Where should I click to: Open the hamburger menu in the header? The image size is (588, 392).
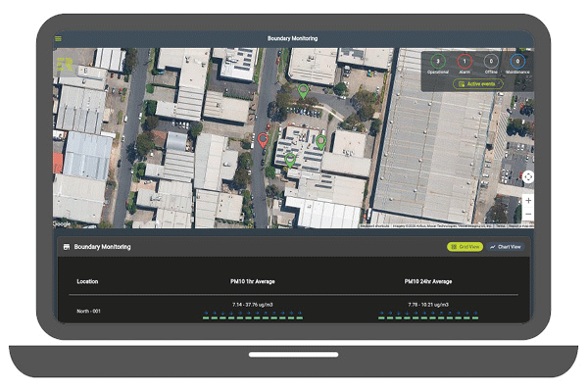tap(59, 38)
